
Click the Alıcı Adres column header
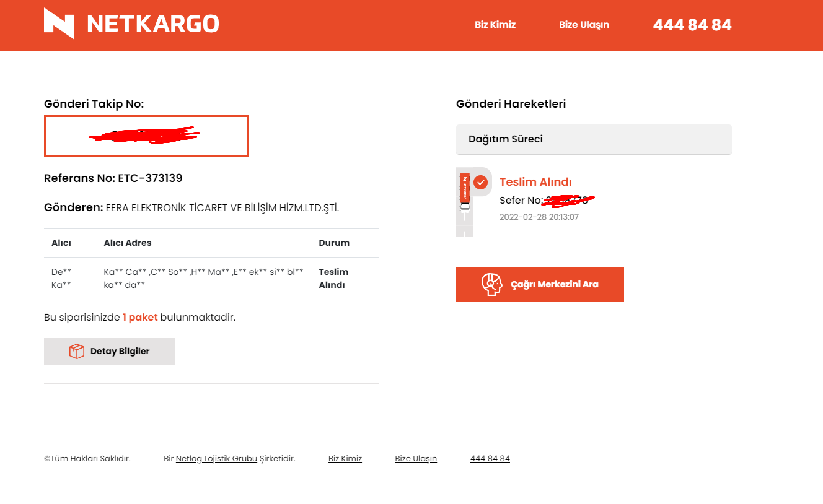point(128,243)
